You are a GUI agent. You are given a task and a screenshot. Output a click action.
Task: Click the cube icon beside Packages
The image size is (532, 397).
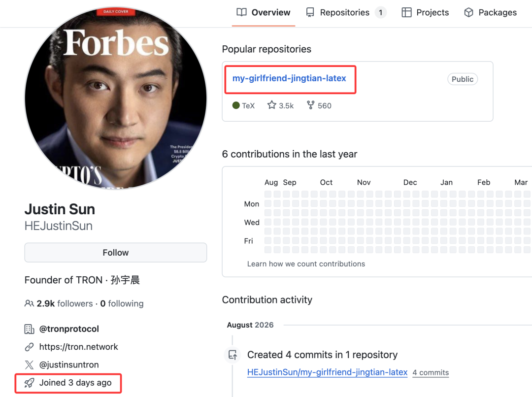pos(468,12)
